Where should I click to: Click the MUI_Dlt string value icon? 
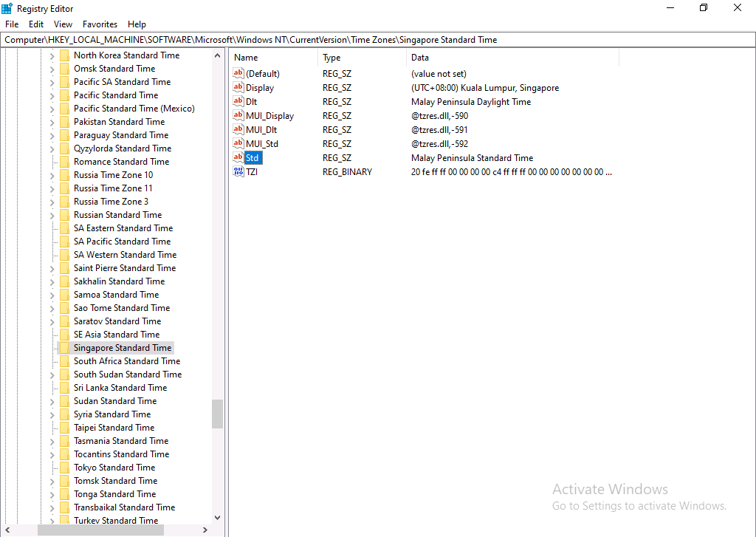point(239,129)
